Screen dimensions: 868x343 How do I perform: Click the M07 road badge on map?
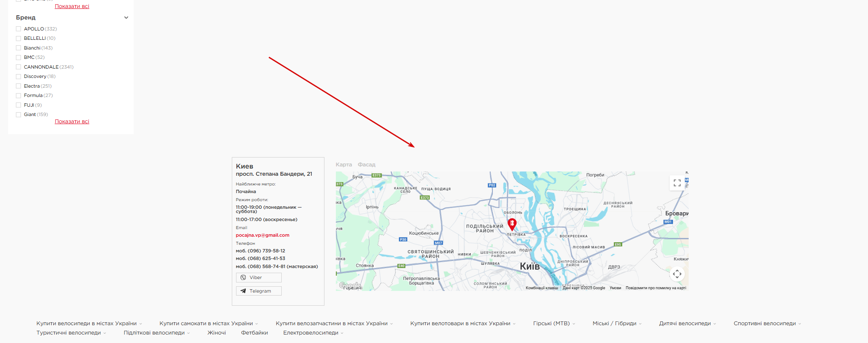tap(439, 243)
